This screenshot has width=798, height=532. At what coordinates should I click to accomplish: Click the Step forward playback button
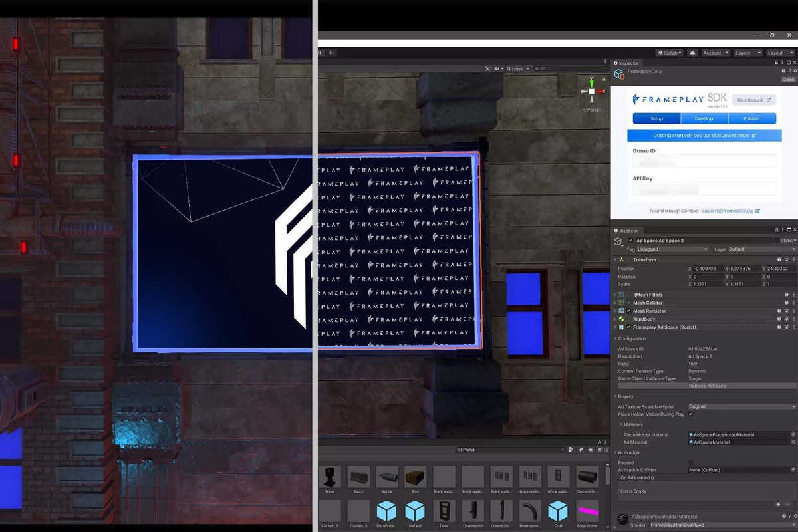point(331,53)
